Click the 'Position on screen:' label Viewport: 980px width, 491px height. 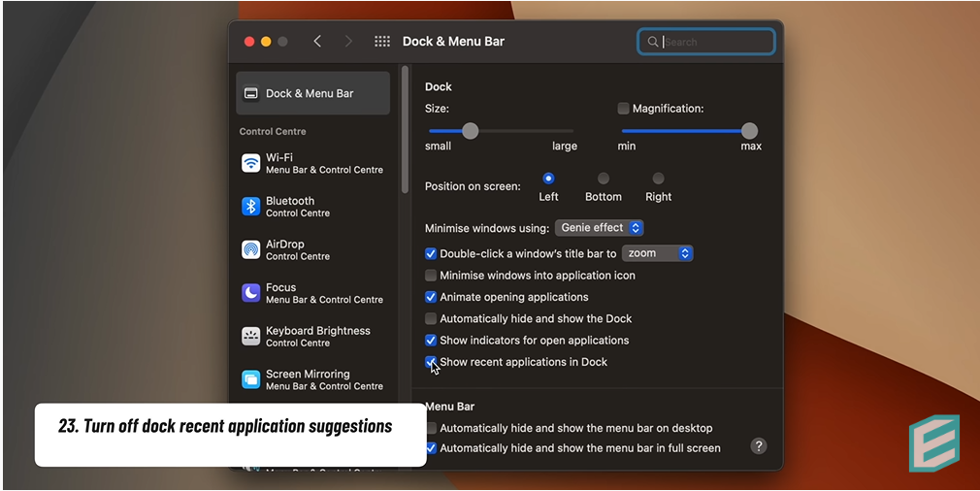473,186
